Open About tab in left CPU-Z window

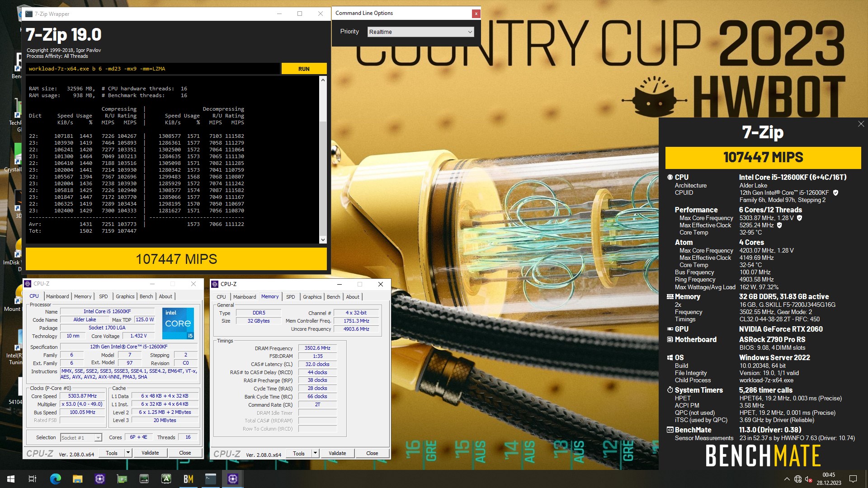(165, 296)
